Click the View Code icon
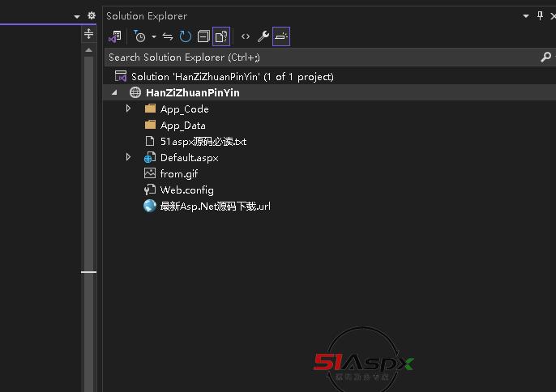The height and width of the screenshot is (392, 556). pos(246,36)
